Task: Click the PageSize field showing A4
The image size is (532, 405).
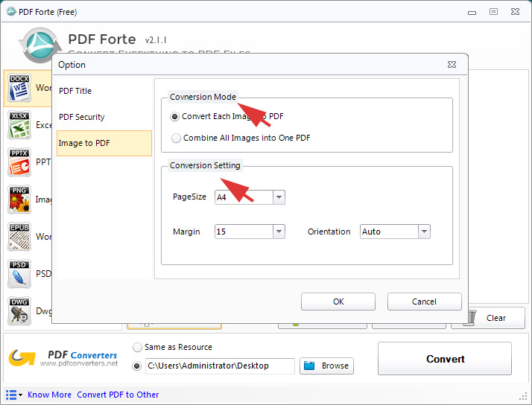Action: coord(244,197)
